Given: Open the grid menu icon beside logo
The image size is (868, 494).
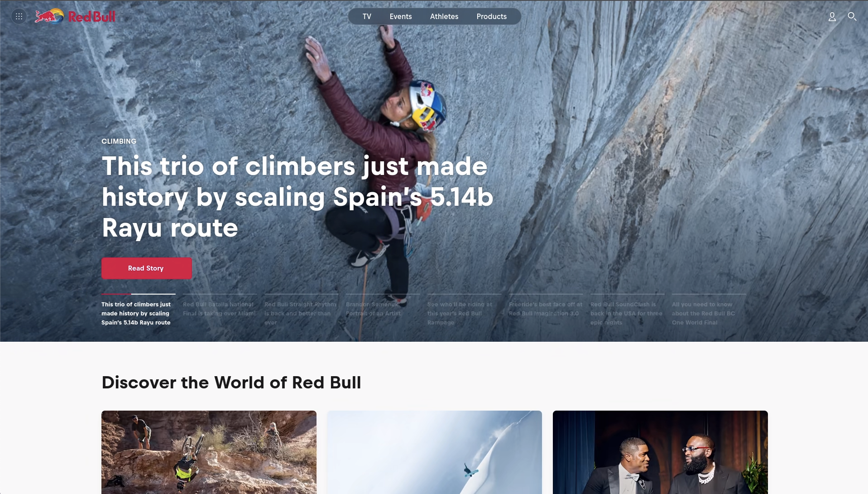Looking at the screenshot, I should tap(19, 17).
